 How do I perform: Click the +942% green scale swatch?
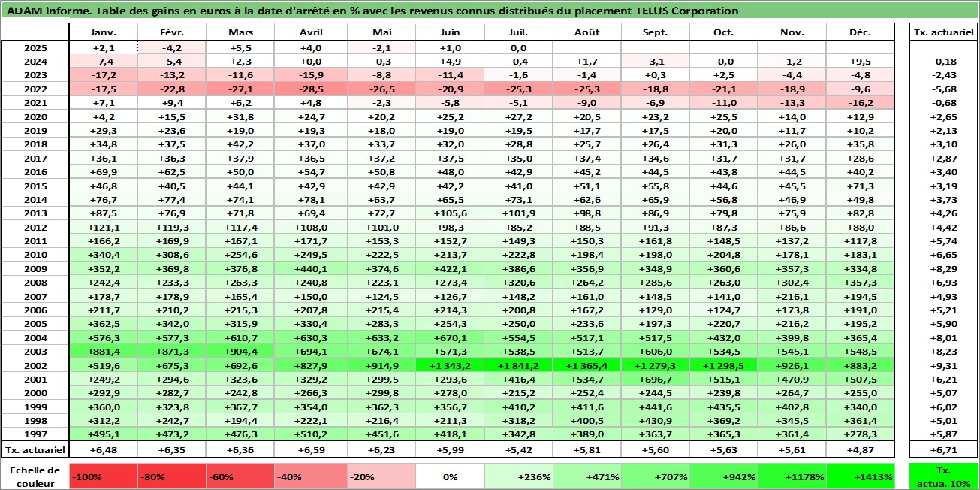coord(725,476)
